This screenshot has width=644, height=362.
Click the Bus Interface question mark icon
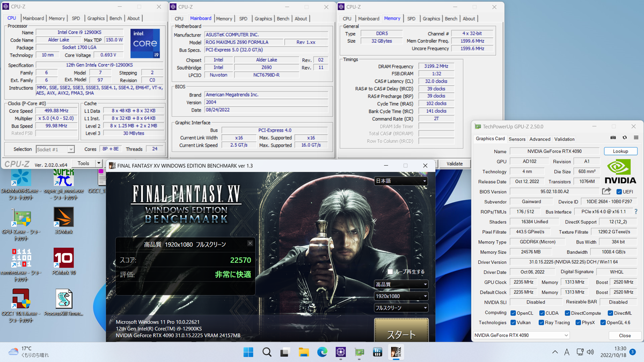click(x=635, y=212)
